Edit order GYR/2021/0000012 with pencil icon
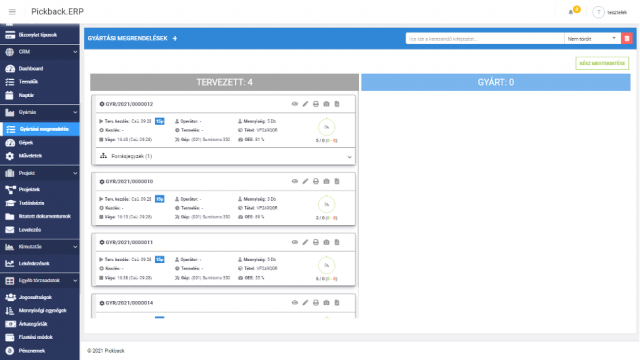The width and height of the screenshot is (640, 360). pos(305,104)
